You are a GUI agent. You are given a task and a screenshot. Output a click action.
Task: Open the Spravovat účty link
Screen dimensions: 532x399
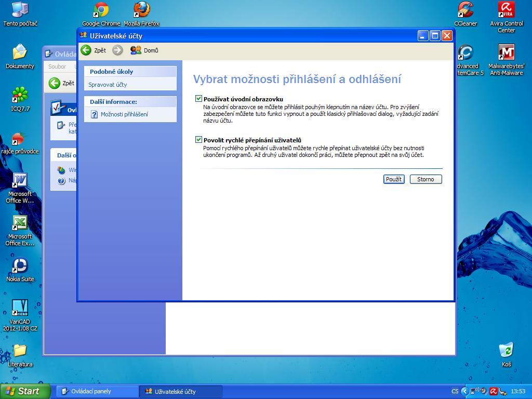108,85
